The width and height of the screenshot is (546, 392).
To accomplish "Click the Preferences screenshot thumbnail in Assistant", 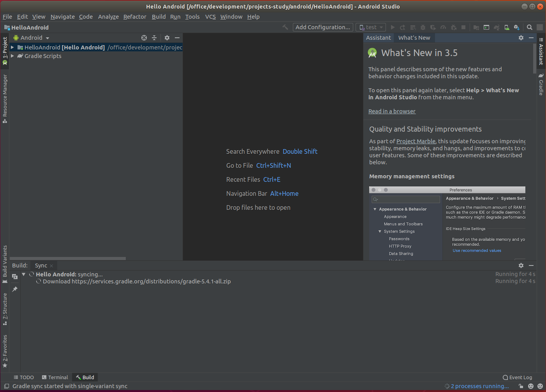I will pos(447,223).
